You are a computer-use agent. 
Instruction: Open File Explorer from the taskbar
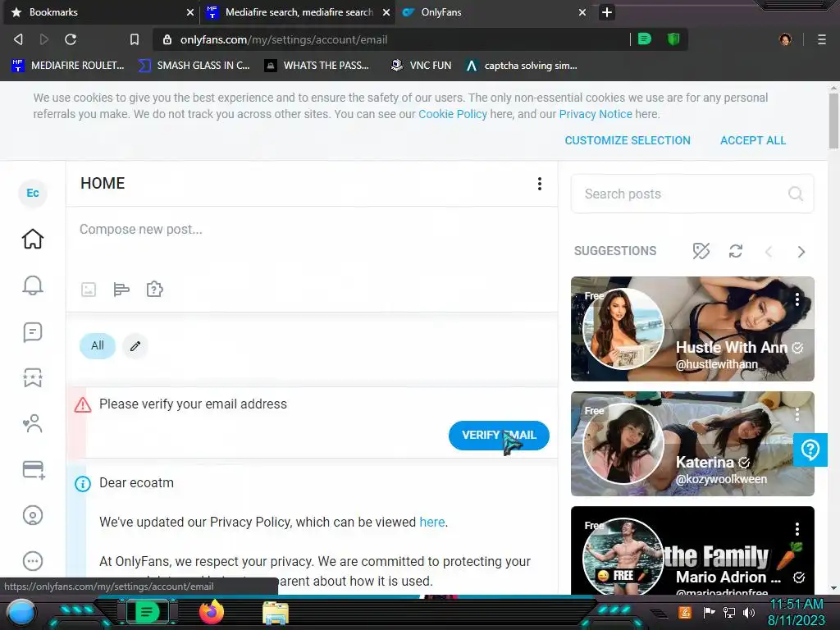pos(276,612)
